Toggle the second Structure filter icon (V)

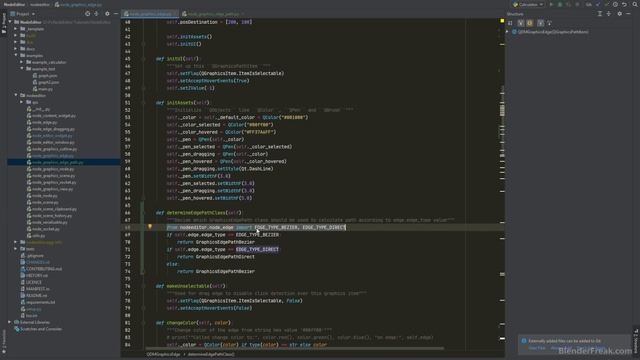[x=521, y=23]
